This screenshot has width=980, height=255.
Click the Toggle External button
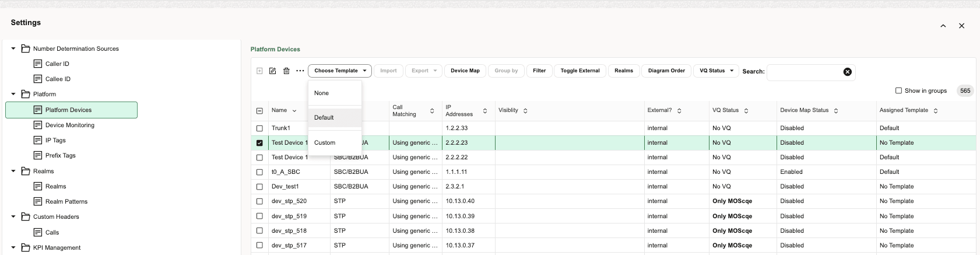pyautogui.click(x=580, y=71)
